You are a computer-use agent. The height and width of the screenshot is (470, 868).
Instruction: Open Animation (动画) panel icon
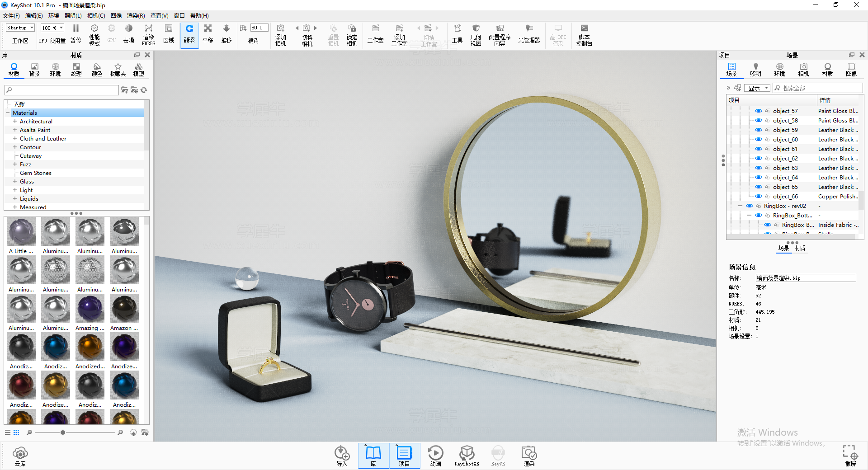click(435, 456)
